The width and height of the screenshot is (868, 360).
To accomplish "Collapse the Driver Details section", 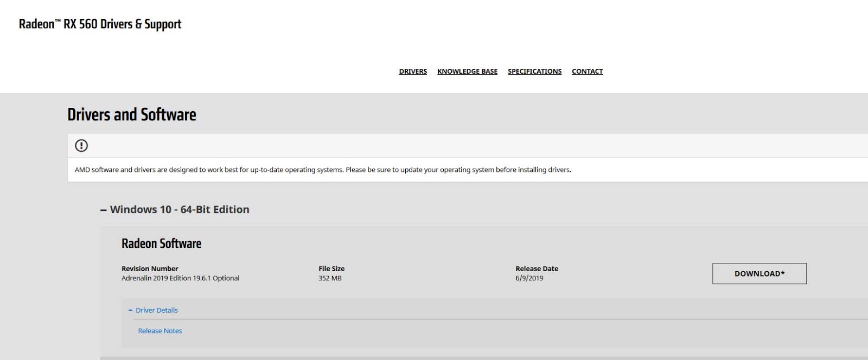I will [x=153, y=310].
